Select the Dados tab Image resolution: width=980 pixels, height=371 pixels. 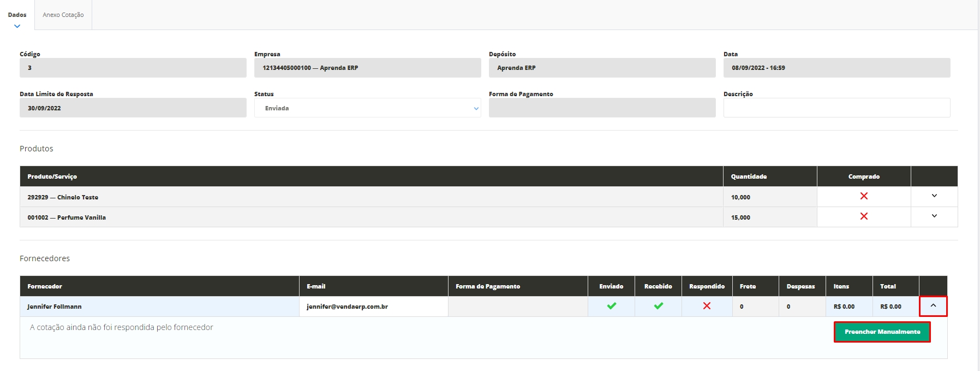point(17,15)
